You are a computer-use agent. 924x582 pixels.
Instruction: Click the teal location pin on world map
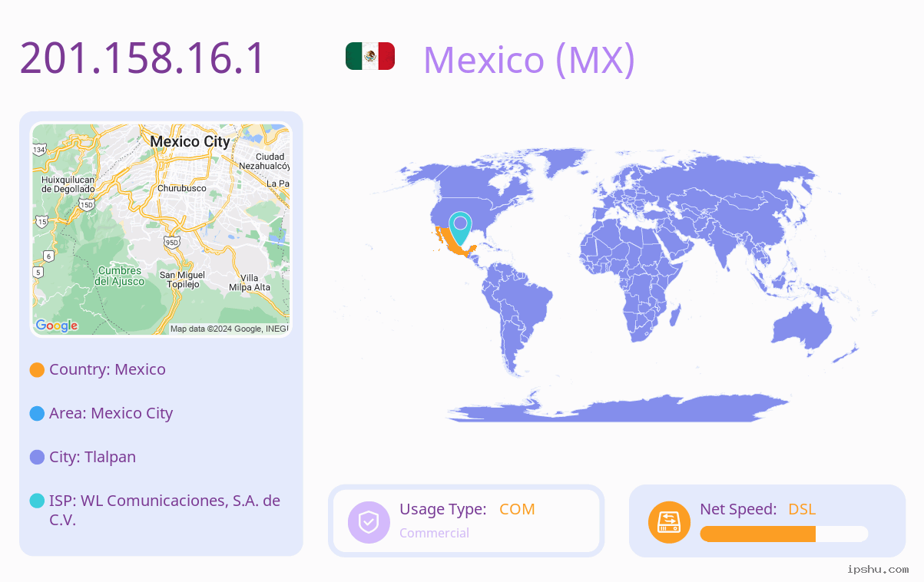click(x=460, y=228)
